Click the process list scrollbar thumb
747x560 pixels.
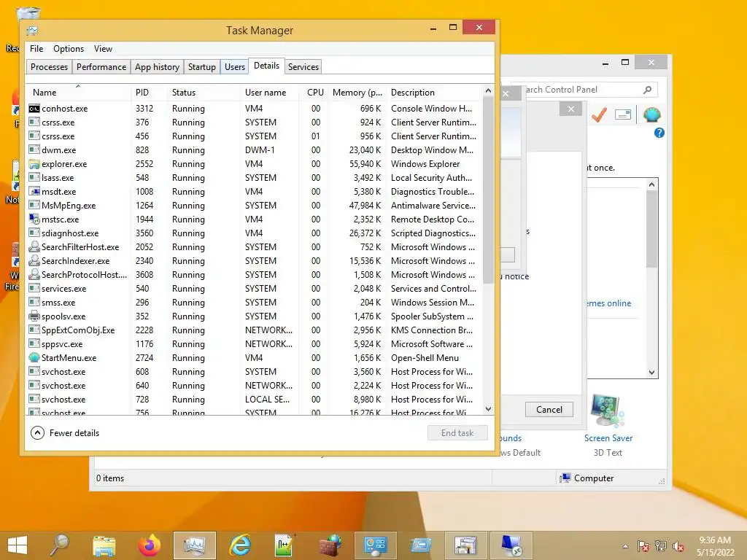point(488,189)
